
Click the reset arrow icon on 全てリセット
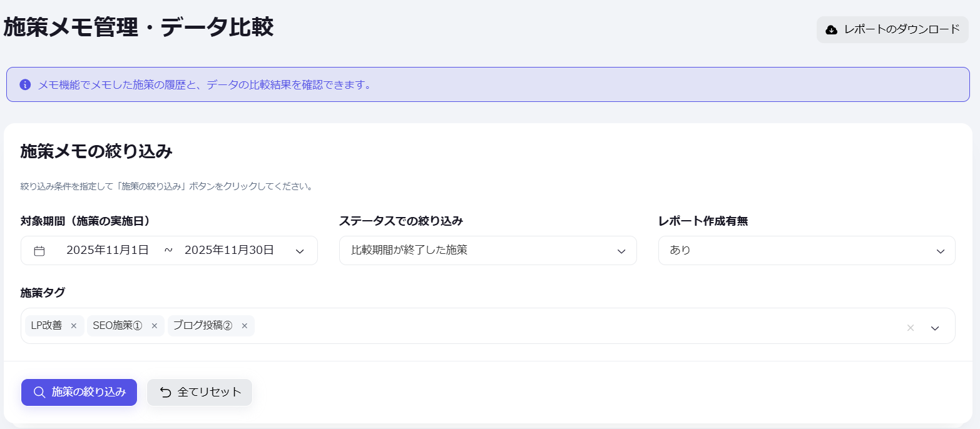point(164,392)
